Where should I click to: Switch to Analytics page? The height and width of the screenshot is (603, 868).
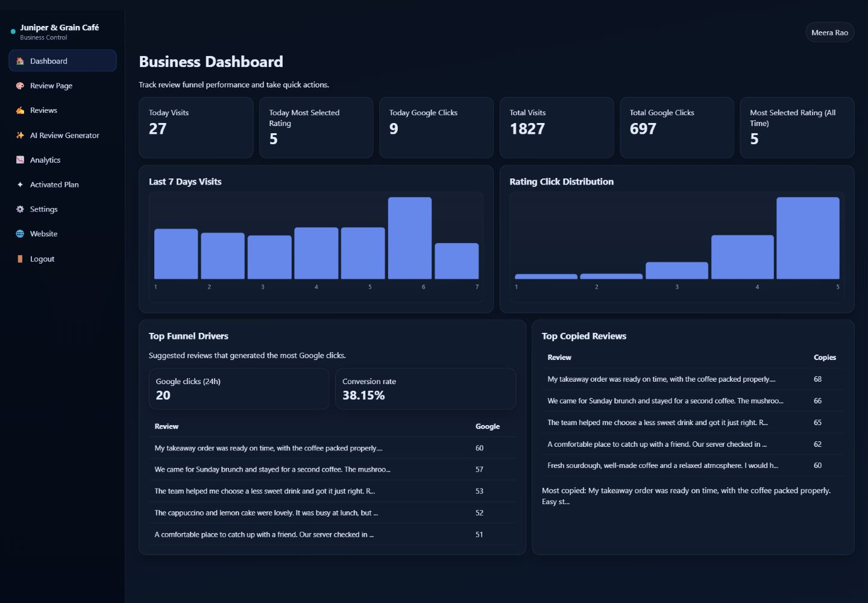(x=63, y=160)
